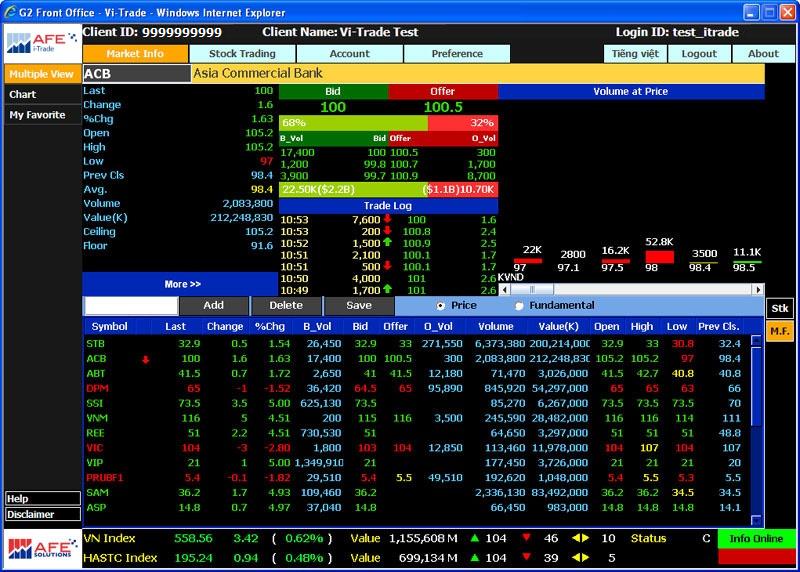The width and height of the screenshot is (800, 572).
Task: Click the HASTC Index label
Action: click(120, 558)
